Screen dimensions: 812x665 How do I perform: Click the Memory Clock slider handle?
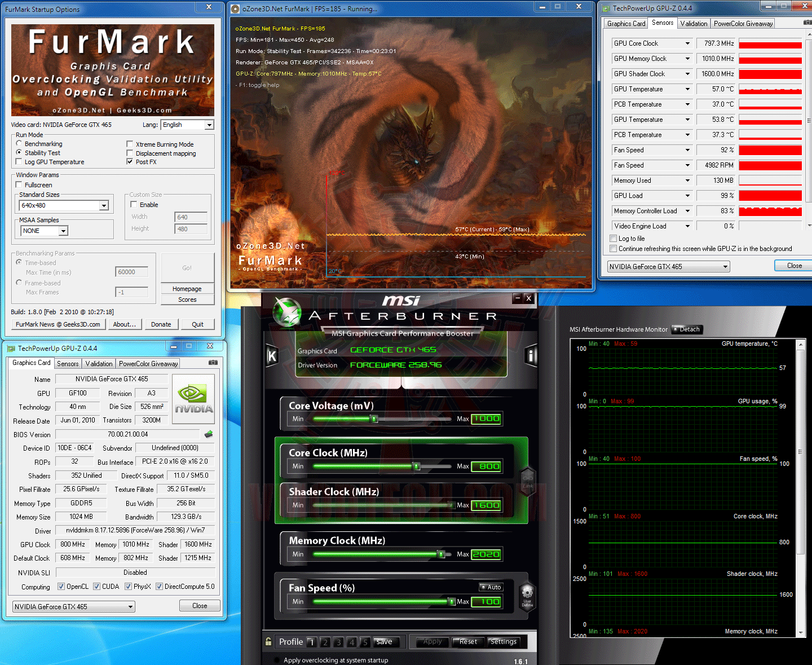pyautogui.click(x=442, y=554)
